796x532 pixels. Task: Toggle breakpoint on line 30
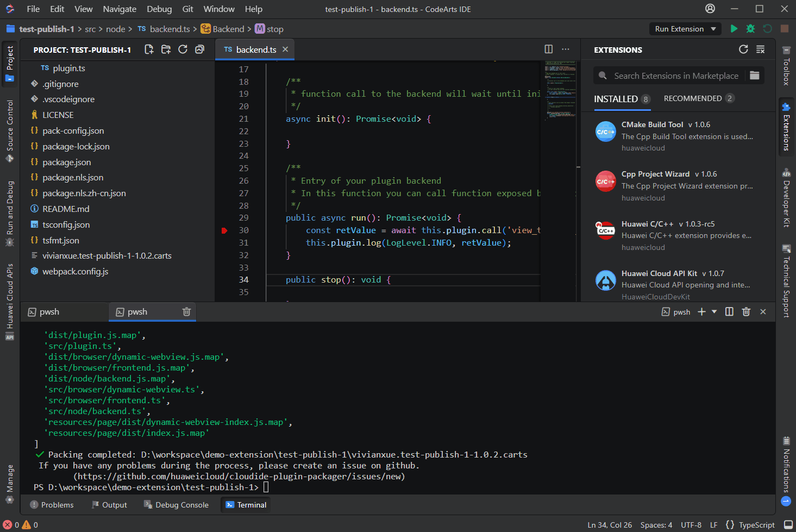(x=224, y=230)
